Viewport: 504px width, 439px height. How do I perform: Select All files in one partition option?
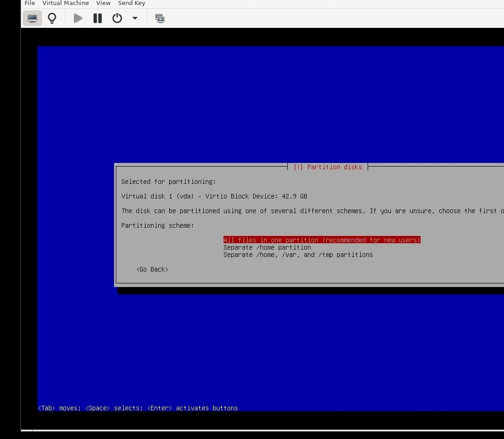(x=322, y=240)
